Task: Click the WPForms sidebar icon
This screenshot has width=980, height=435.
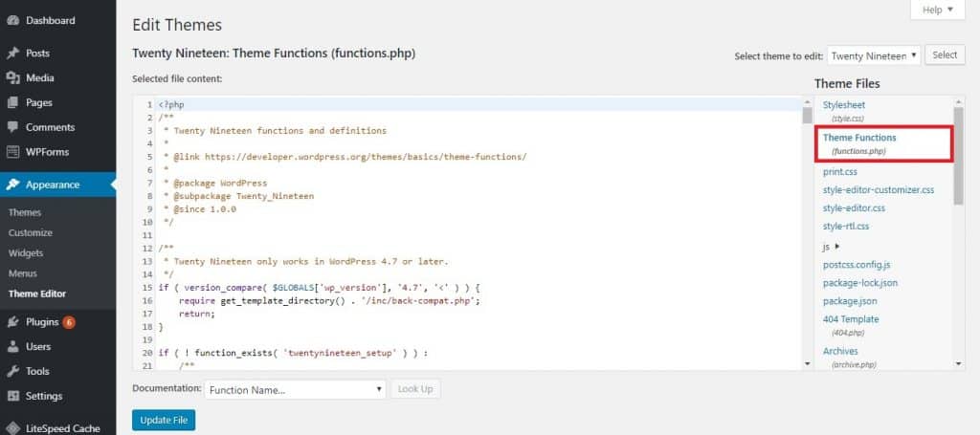Action: pyautogui.click(x=12, y=152)
